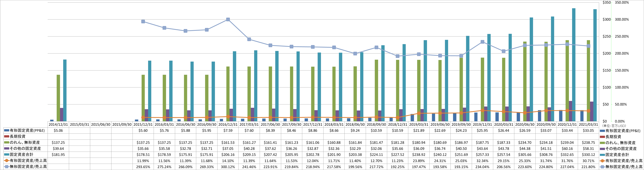Select the 300.12% cell under 2016/12/31

click(228, 167)
